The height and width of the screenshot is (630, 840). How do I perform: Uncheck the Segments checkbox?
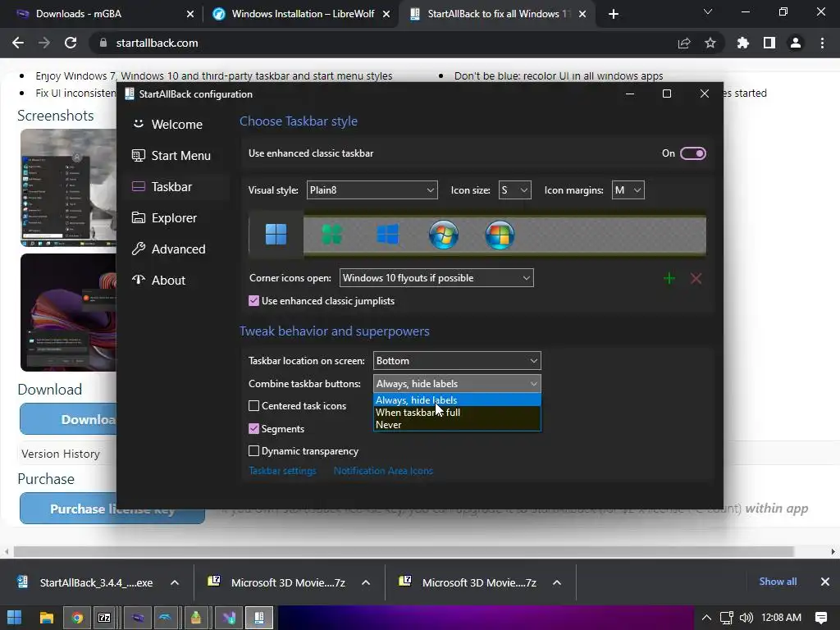tap(254, 428)
